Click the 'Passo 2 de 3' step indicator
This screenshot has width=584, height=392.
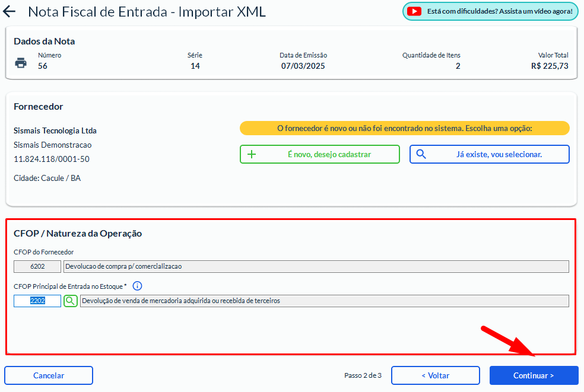coord(363,375)
